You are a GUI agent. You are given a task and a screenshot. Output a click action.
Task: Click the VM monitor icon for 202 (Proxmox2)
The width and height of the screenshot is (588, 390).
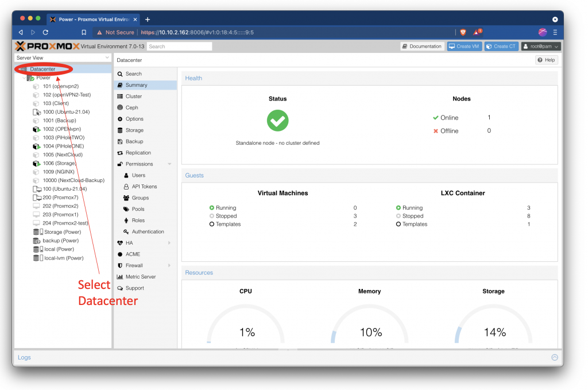[36, 206]
